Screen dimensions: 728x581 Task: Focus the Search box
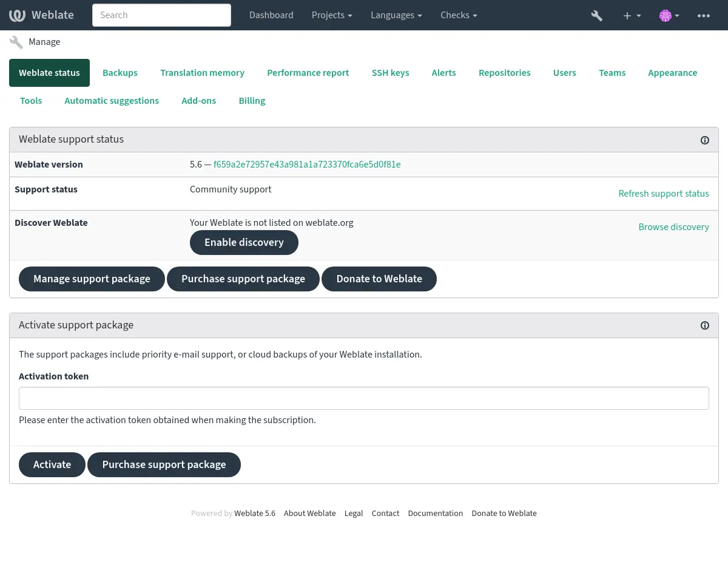click(x=161, y=15)
